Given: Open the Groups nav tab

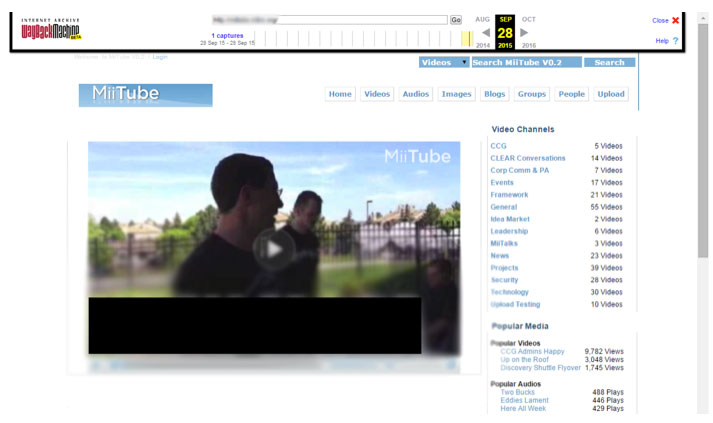Looking at the screenshot, I should 532,94.
